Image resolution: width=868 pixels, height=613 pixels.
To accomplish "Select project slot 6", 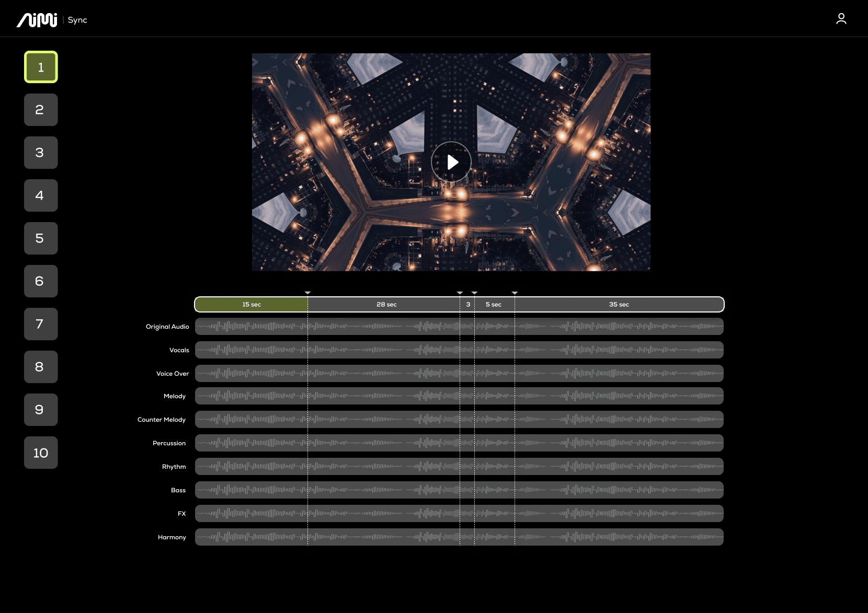I will [x=41, y=281].
